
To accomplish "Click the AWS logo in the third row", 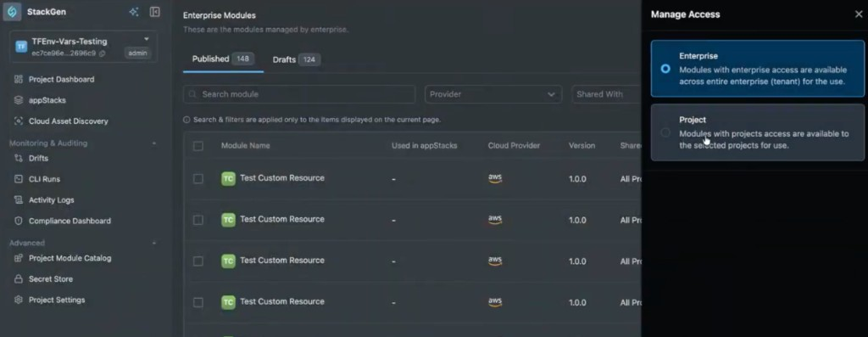I will pos(495,261).
